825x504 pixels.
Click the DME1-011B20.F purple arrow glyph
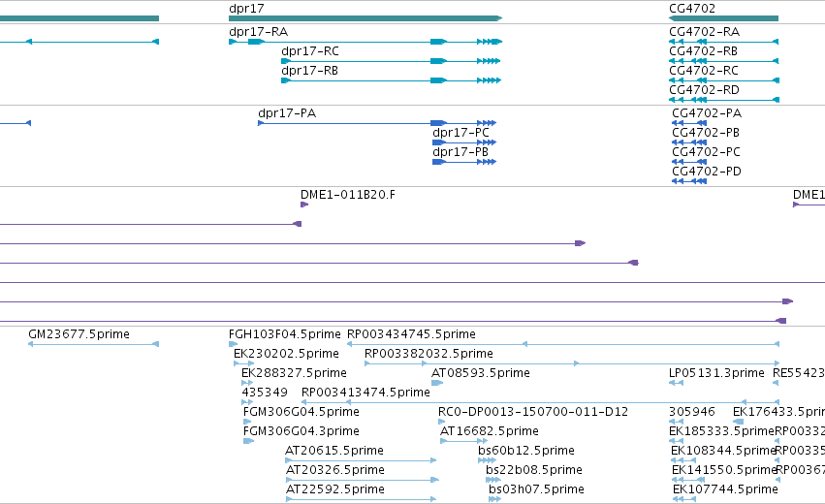click(x=304, y=205)
